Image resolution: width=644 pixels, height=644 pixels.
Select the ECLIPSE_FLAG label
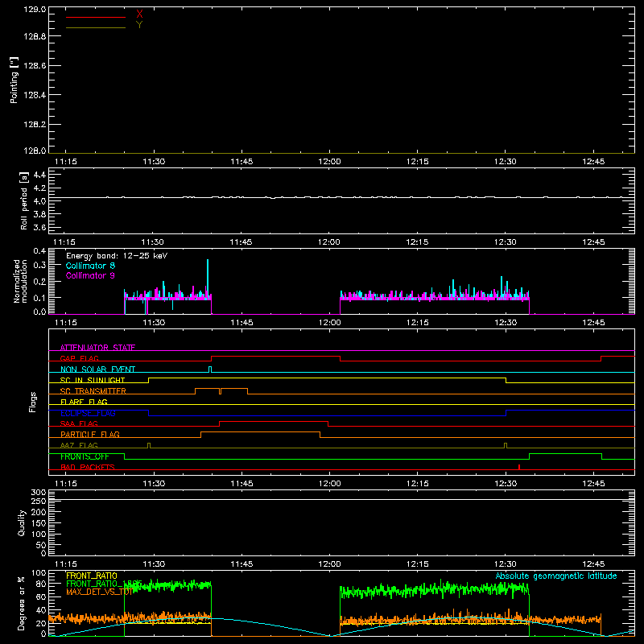coord(88,413)
